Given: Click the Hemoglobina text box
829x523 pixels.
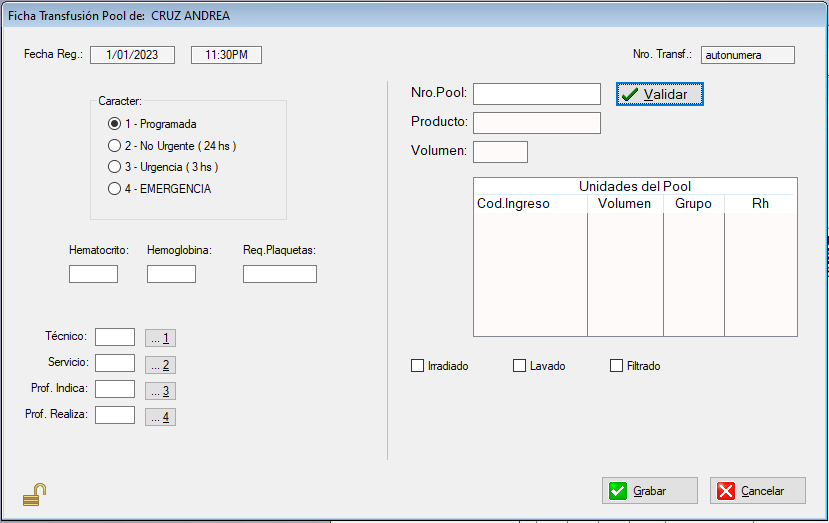Looking at the screenshot, I should (x=171, y=274).
